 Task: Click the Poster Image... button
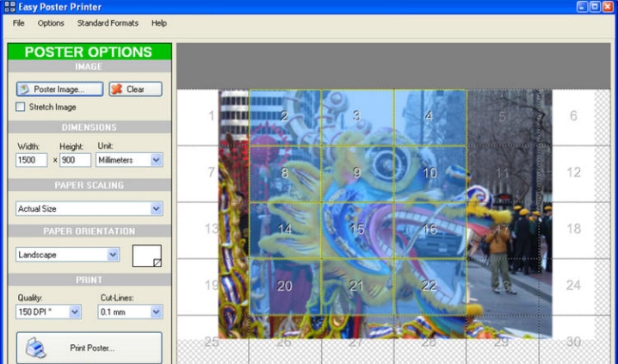tap(60, 89)
